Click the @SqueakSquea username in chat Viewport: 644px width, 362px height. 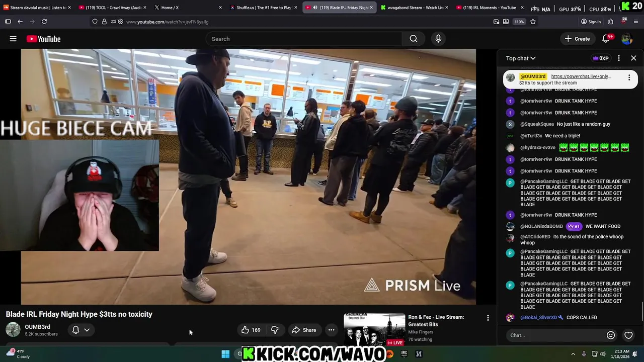(x=537, y=124)
